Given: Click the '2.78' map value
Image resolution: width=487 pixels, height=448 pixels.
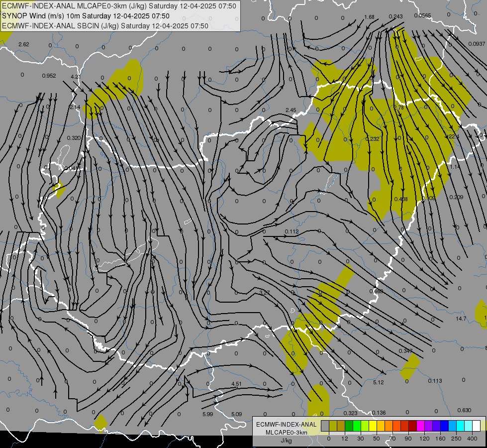Looking at the screenshot, I should point(398,108).
